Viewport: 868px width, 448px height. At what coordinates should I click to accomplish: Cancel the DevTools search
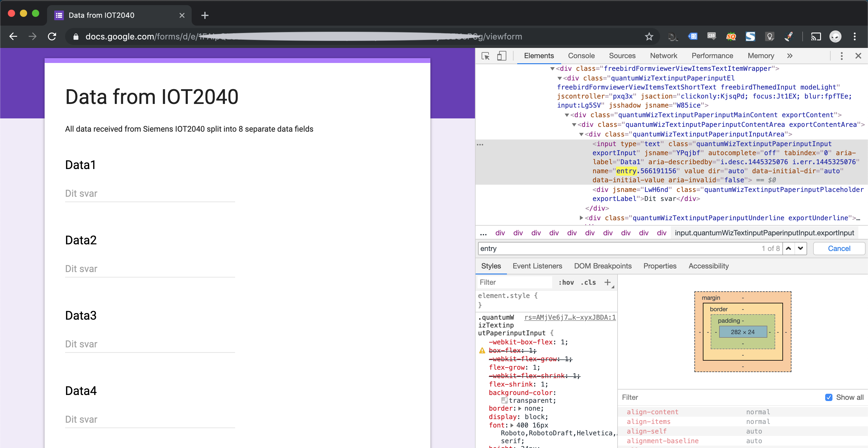tap(839, 249)
